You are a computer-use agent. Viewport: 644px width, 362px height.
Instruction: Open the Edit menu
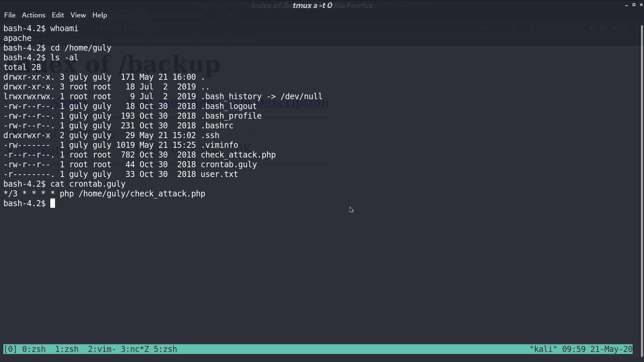(x=58, y=15)
